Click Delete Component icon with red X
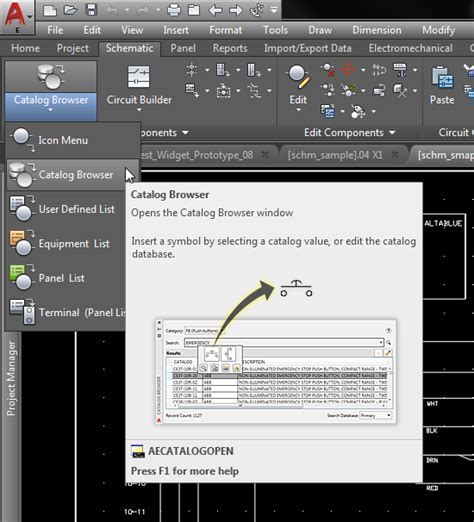The height and width of the screenshot is (522, 474). [x=328, y=70]
